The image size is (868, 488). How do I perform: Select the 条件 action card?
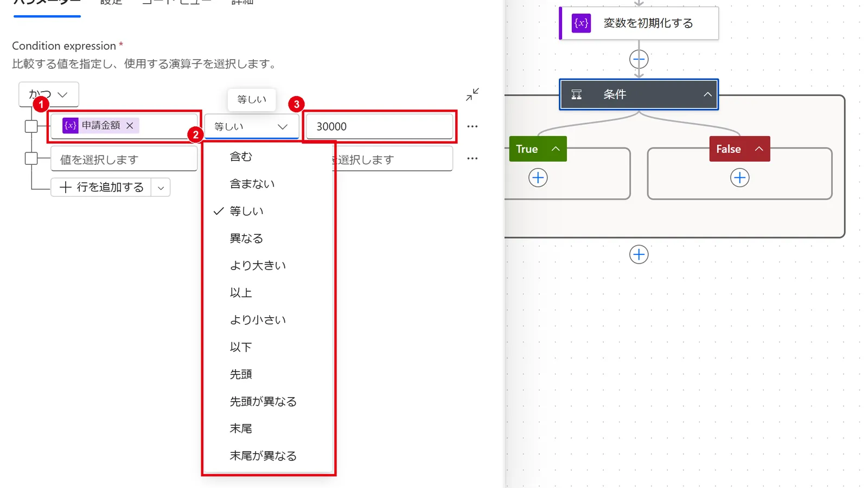tap(639, 94)
